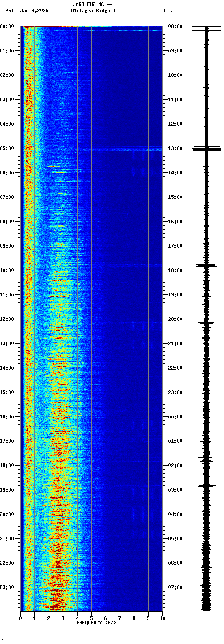Click the PST time label '16:00'
The width and height of the screenshot is (224, 644).
point(6,417)
